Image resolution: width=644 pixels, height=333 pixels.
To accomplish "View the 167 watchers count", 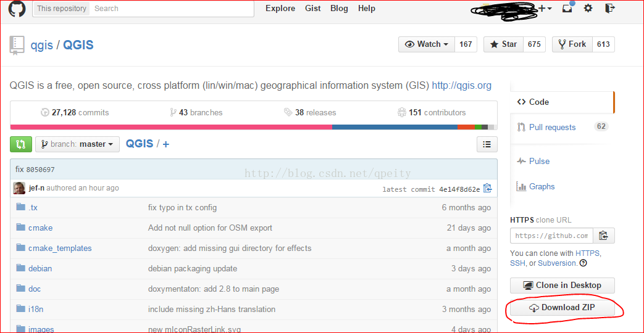I will [466, 44].
